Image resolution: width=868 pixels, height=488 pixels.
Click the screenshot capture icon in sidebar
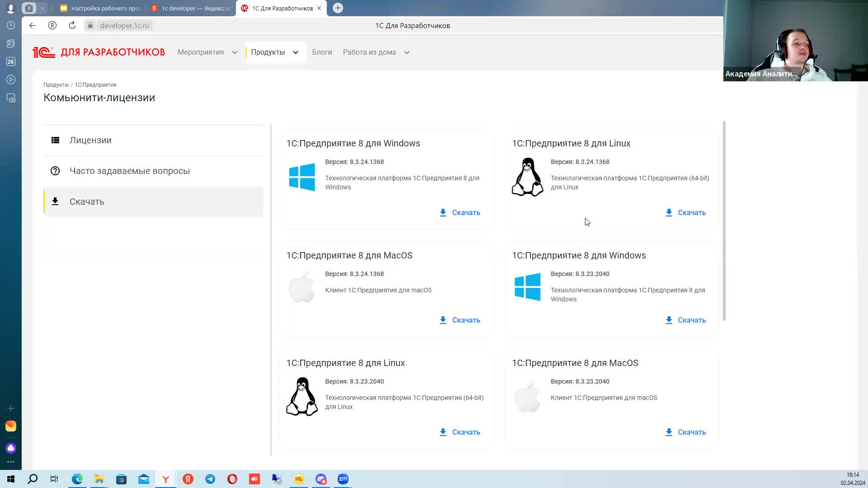[x=11, y=98]
